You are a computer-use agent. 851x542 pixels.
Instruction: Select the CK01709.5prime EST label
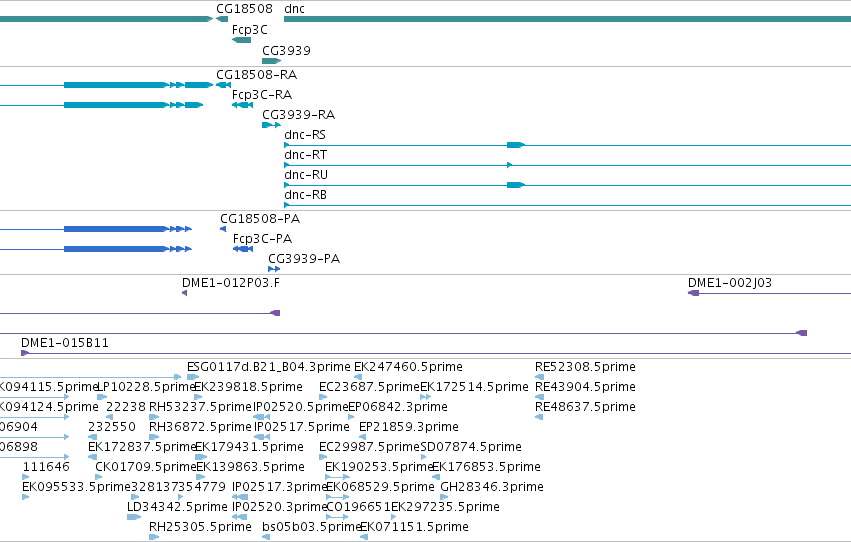coord(145,467)
